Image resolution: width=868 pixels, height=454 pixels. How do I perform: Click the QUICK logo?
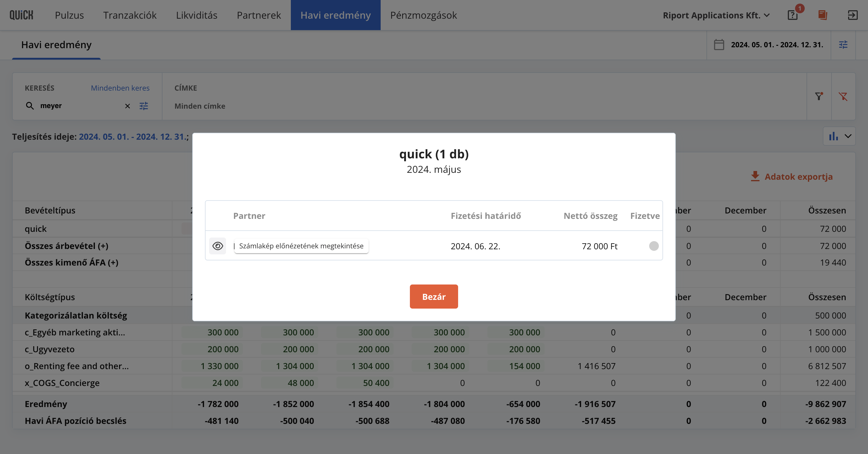pyautogui.click(x=21, y=15)
